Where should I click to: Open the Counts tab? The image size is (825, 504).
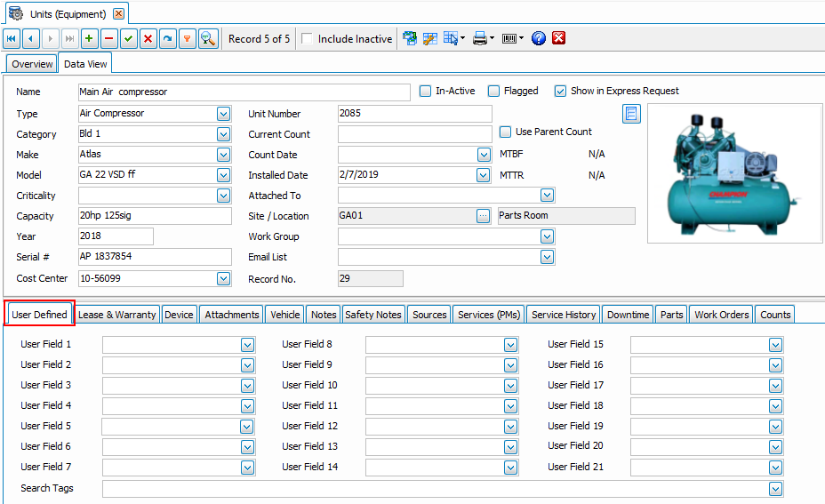[x=775, y=315]
